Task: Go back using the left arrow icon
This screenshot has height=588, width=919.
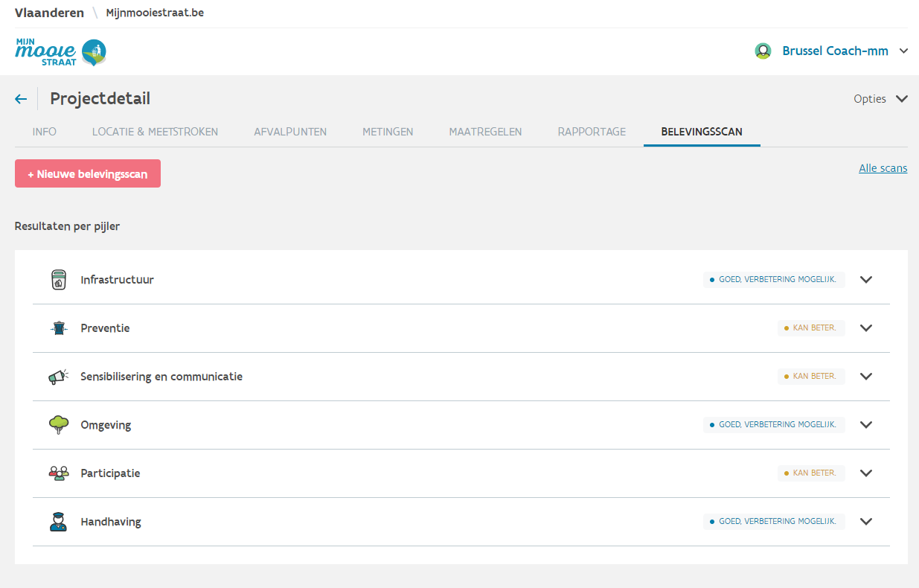Action: 21,99
